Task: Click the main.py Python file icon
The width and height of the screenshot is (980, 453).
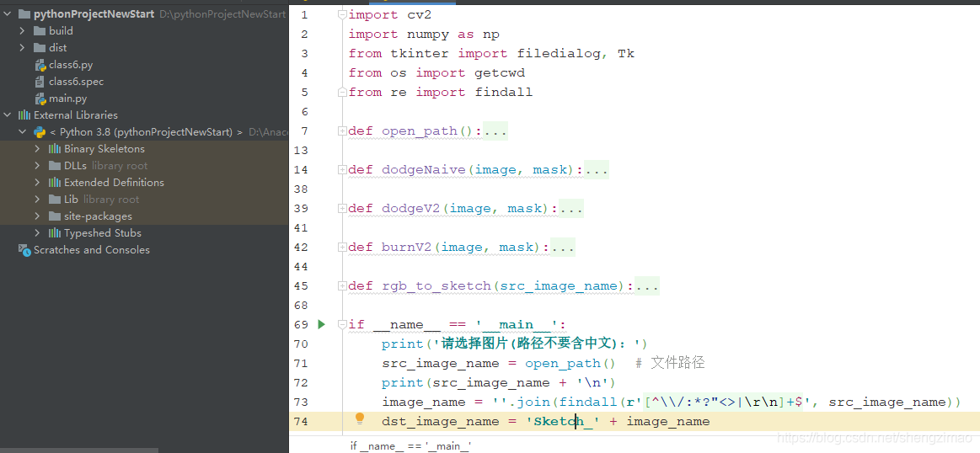Action: pos(40,99)
